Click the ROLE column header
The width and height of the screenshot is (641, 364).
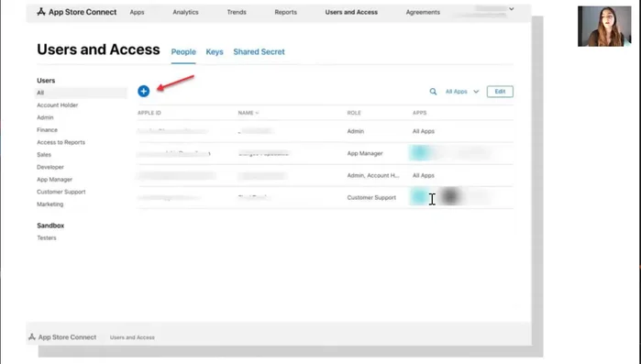[354, 113]
